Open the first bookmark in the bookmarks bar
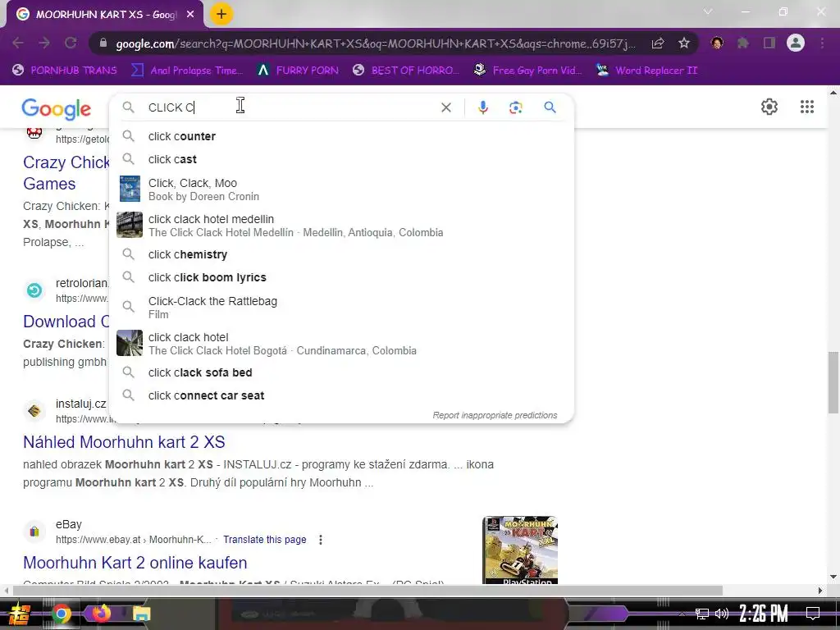The height and width of the screenshot is (630, 840). 65,71
